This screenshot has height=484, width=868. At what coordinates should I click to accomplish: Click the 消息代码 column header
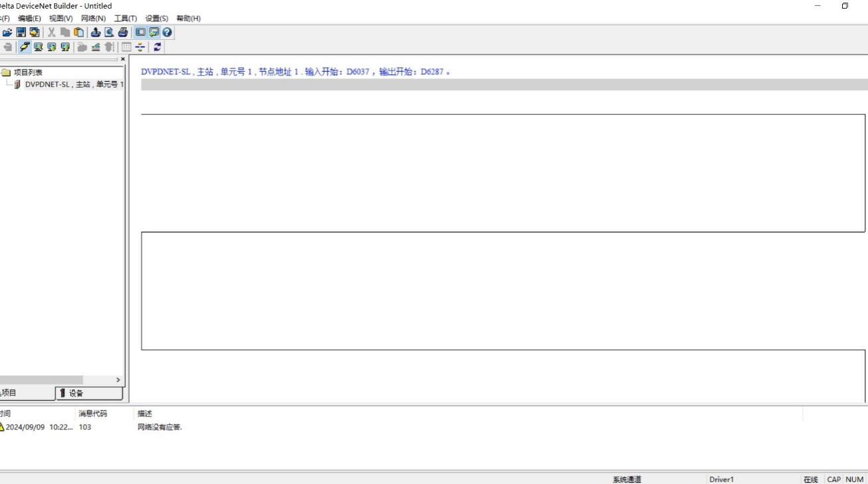(92, 414)
